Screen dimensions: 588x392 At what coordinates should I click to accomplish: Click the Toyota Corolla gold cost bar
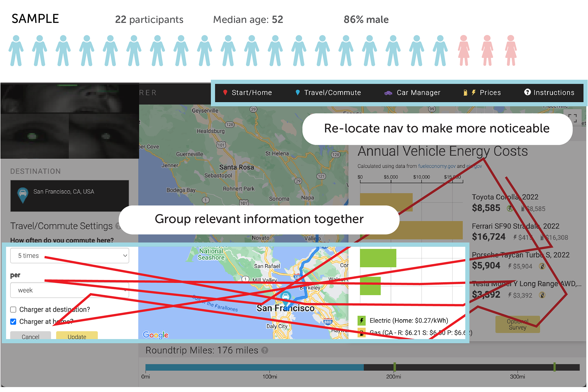pos(386,202)
